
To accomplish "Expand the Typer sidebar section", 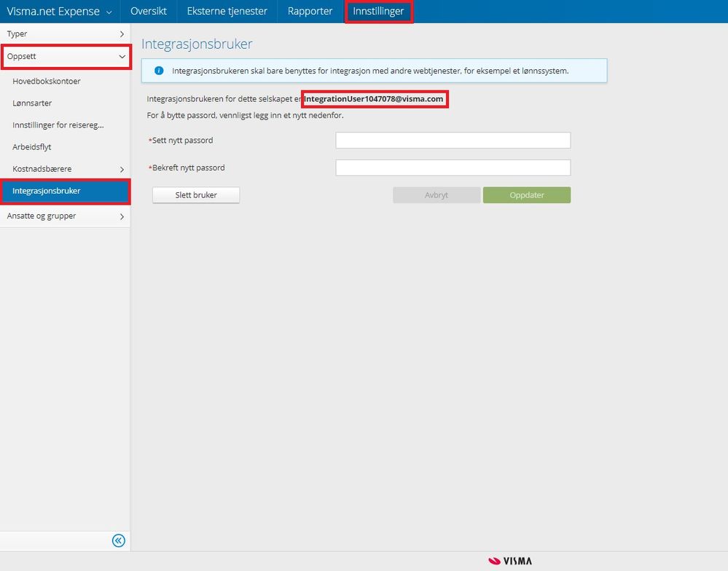I will tap(65, 34).
